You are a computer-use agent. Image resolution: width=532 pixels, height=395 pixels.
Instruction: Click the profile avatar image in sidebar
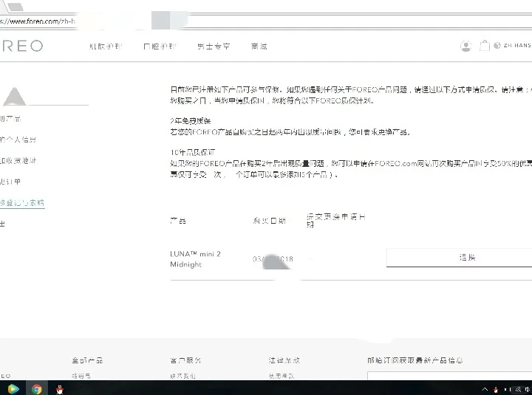[14, 96]
